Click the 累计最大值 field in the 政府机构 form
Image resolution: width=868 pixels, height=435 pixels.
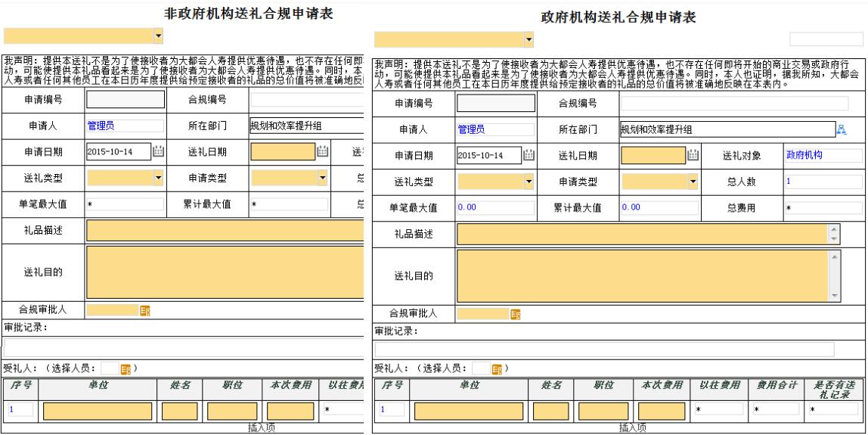point(660,208)
